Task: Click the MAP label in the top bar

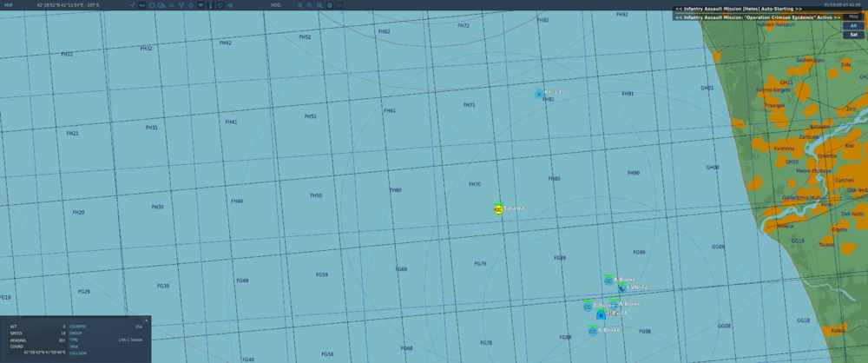Action: pos(9,4)
